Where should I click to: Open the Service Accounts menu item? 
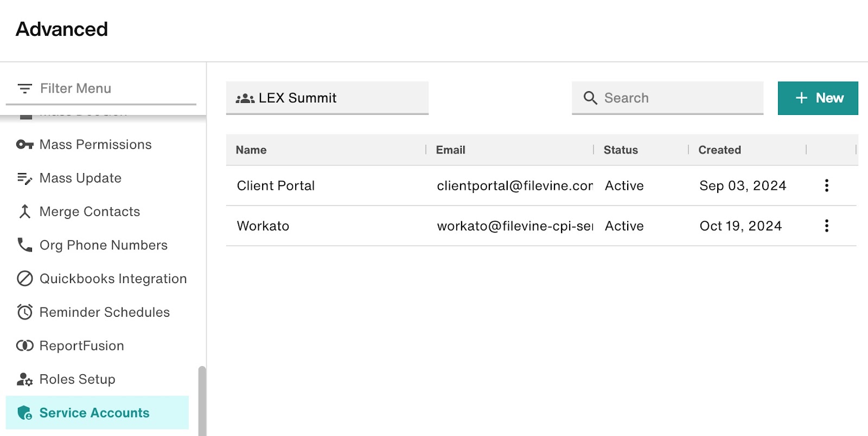[x=94, y=413]
